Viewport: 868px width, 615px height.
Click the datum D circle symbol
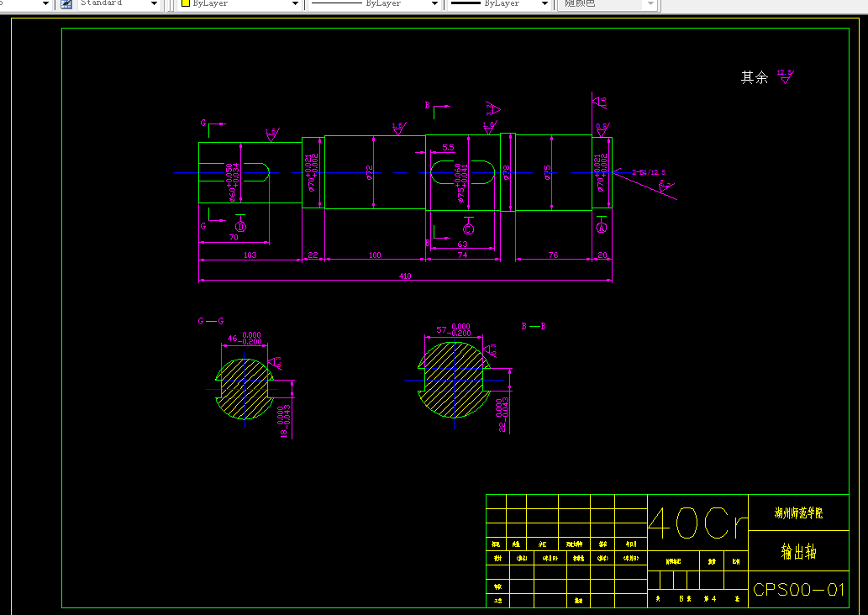[x=241, y=226]
